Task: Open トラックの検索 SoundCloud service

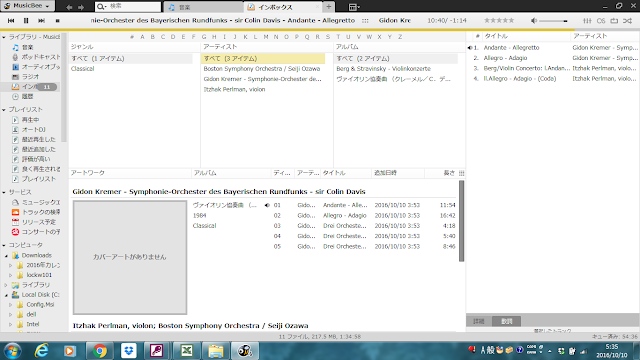Action: pyautogui.click(x=36, y=212)
